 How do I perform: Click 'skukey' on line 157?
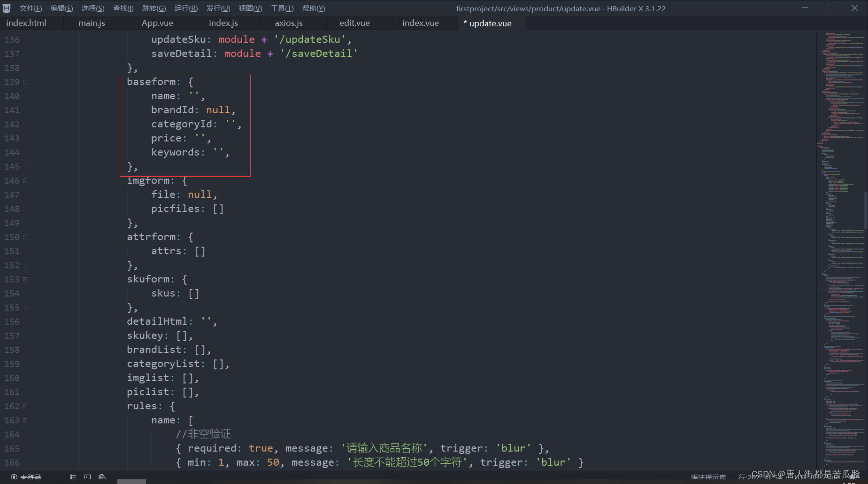point(145,336)
